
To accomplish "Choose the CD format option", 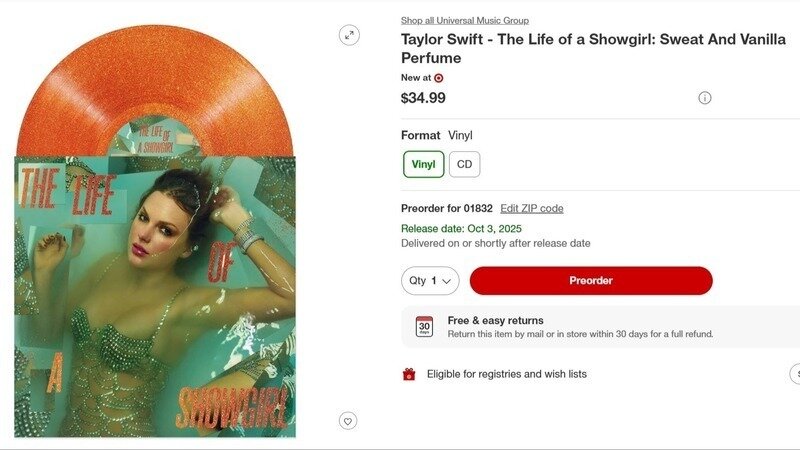I will [464, 164].
